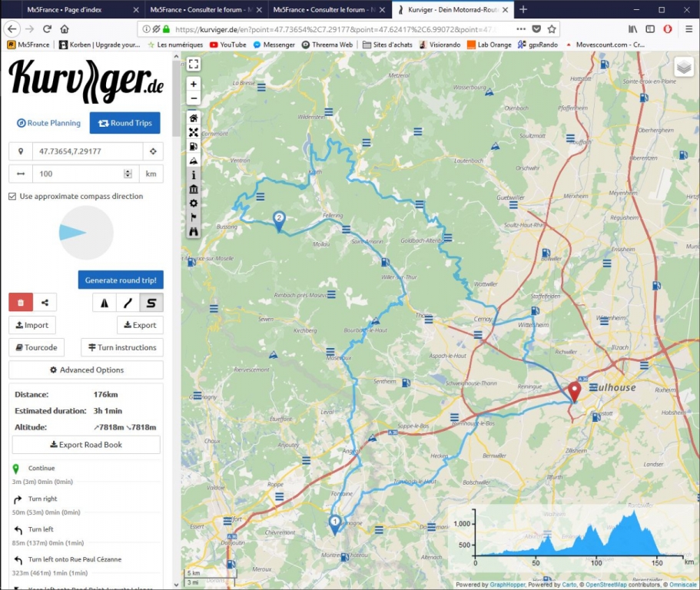Click the "Turn left onto Rue Paul Cézanne" instruction
Viewport: 700px width, 590px height.
tap(75, 559)
